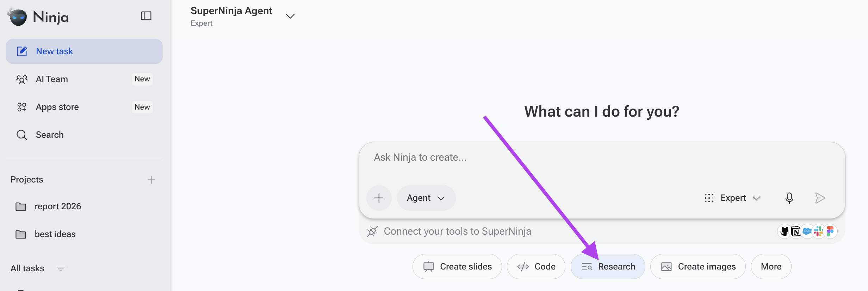Click the Notion integration icon
The width and height of the screenshot is (868, 291).
click(x=796, y=231)
